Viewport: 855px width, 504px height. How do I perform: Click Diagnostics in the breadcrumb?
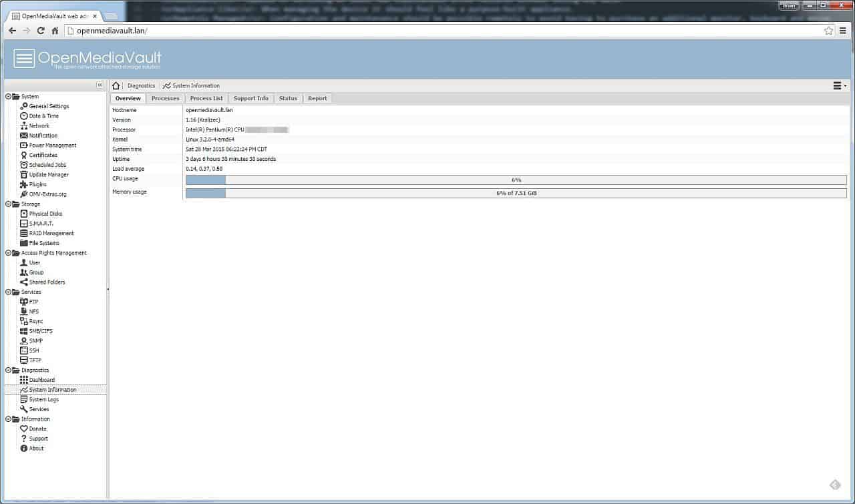tap(141, 85)
